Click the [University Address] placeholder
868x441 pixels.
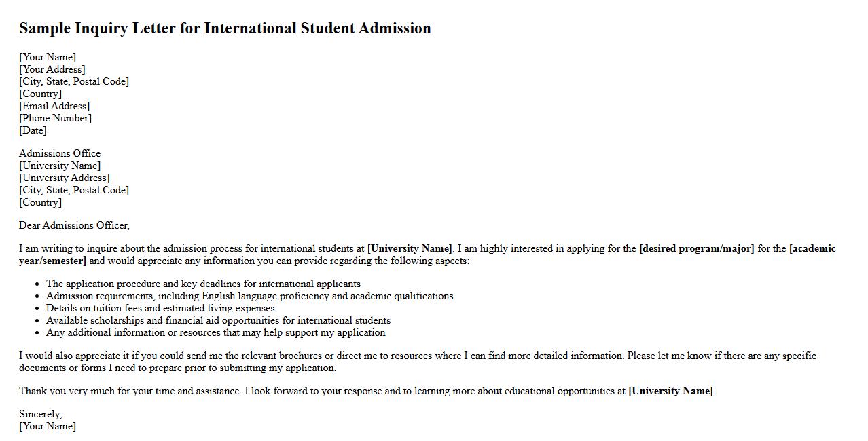click(x=65, y=178)
